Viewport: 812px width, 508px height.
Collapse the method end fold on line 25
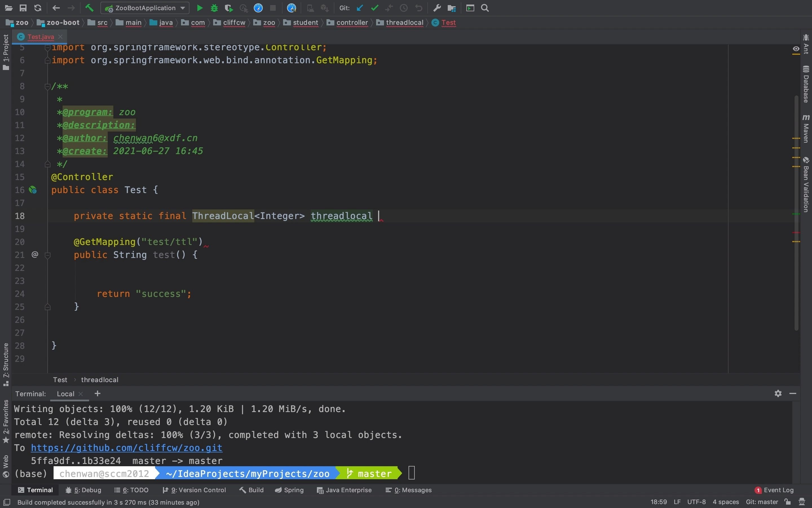(48, 307)
